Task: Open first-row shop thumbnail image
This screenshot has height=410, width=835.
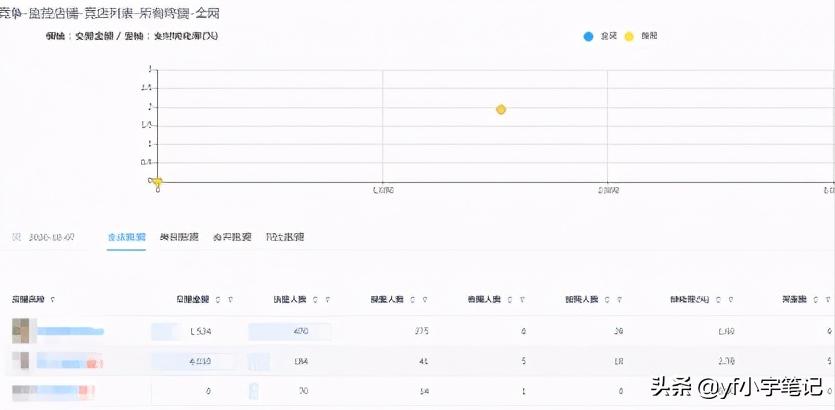Action: pos(23,331)
